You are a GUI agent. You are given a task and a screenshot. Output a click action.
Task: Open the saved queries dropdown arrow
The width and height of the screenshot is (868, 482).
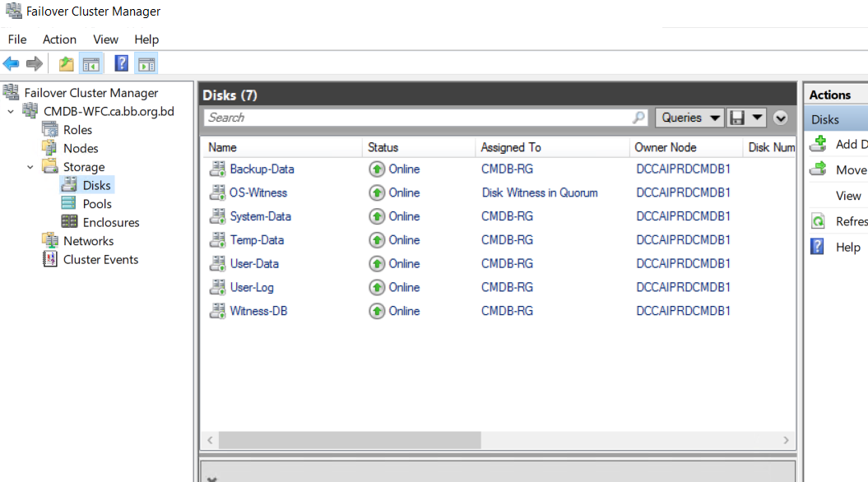point(757,118)
